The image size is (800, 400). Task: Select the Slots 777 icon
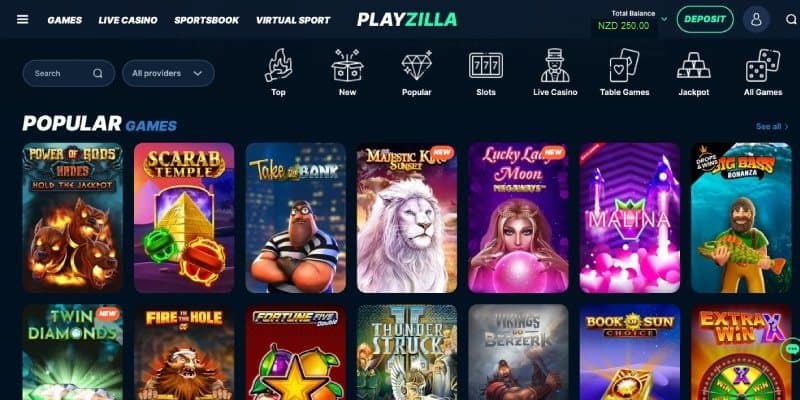486,65
